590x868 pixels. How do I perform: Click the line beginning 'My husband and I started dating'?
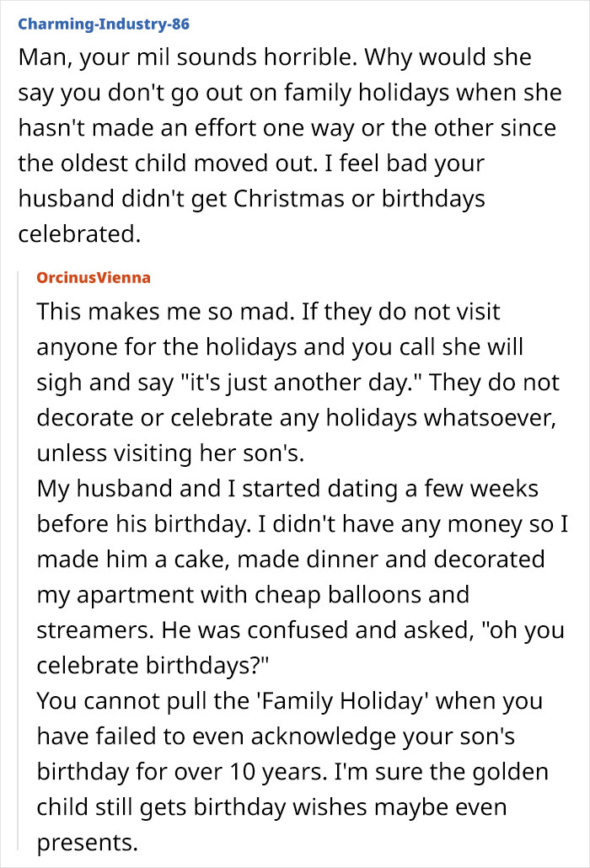[287, 489]
